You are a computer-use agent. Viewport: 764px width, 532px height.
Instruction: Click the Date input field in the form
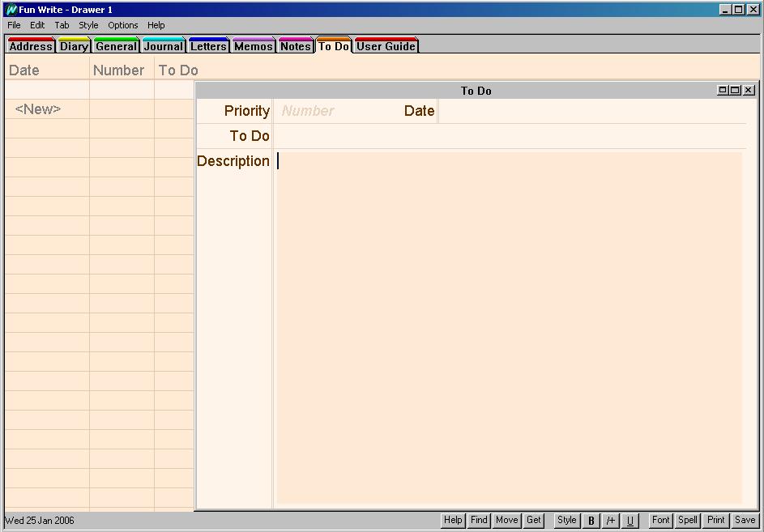pyautogui.click(x=592, y=111)
